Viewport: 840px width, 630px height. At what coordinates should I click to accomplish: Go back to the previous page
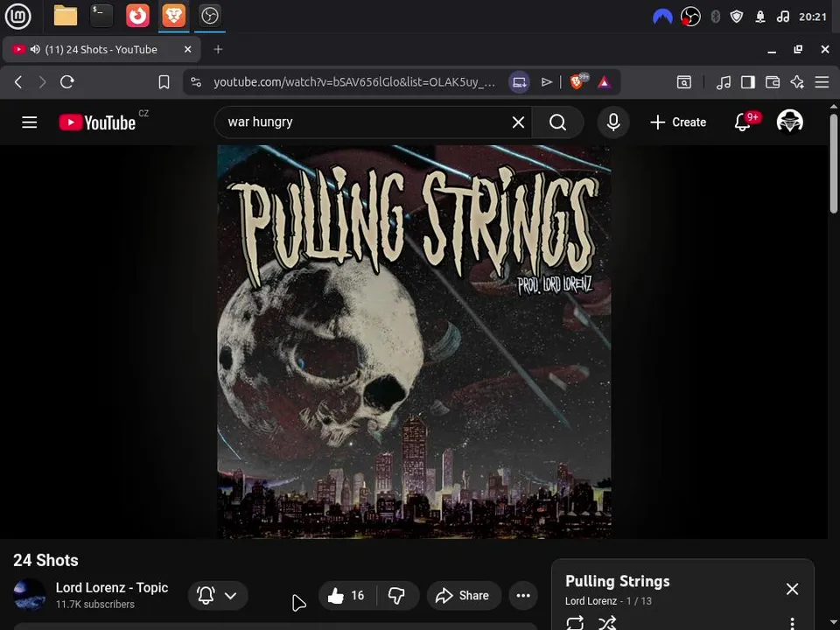pos(18,82)
